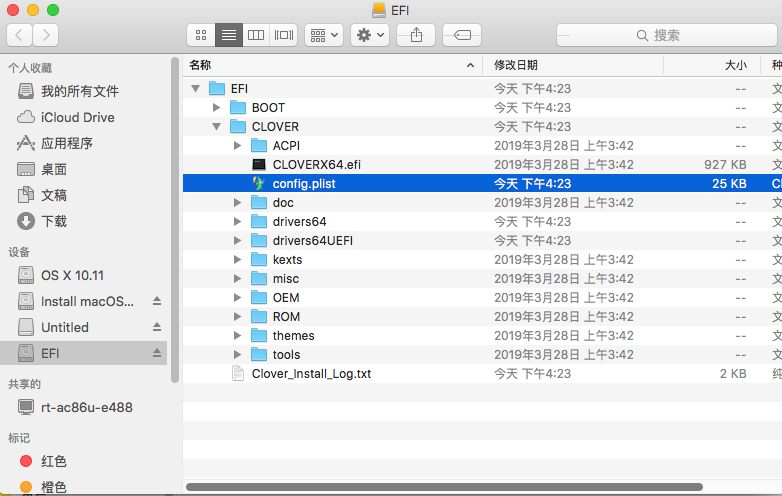782x496 pixels.
Task: Collapse the CLOVER folder
Action: pos(216,127)
